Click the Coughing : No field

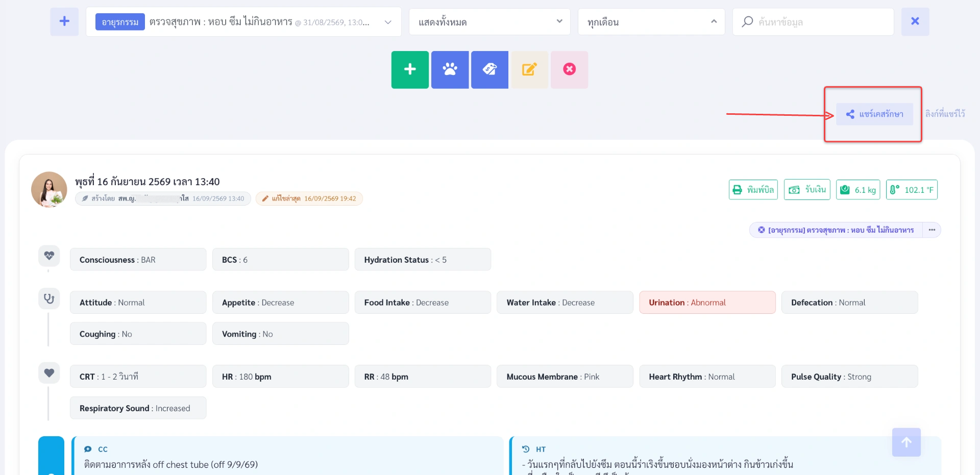click(138, 334)
